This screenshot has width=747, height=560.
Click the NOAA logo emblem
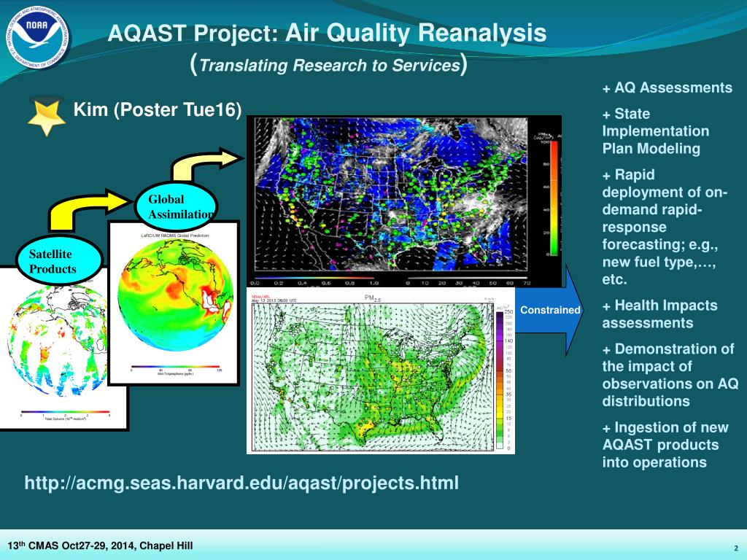click(37, 38)
